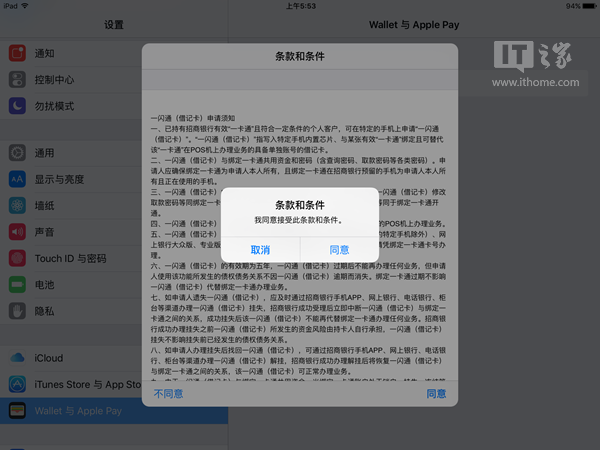Image resolution: width=600 pixels, height=450 pixels.
Task: Select Wallet 与 Apple Pay row
Action: 114,411
